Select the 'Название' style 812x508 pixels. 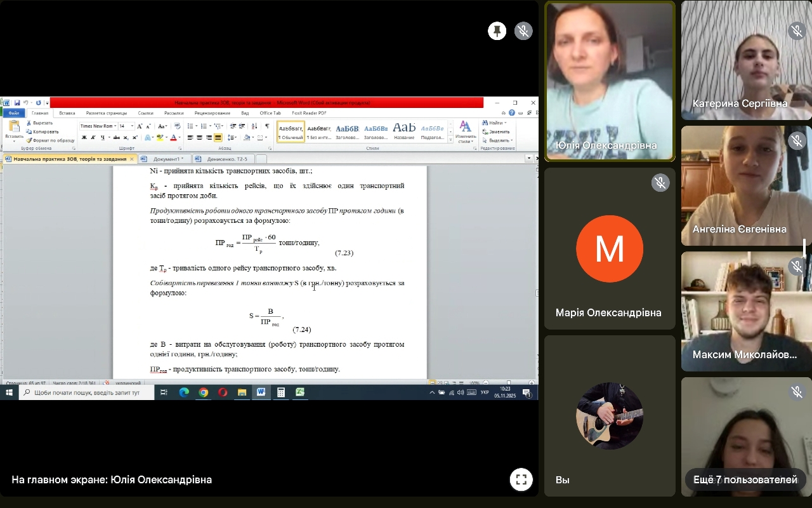coord(404,131)
